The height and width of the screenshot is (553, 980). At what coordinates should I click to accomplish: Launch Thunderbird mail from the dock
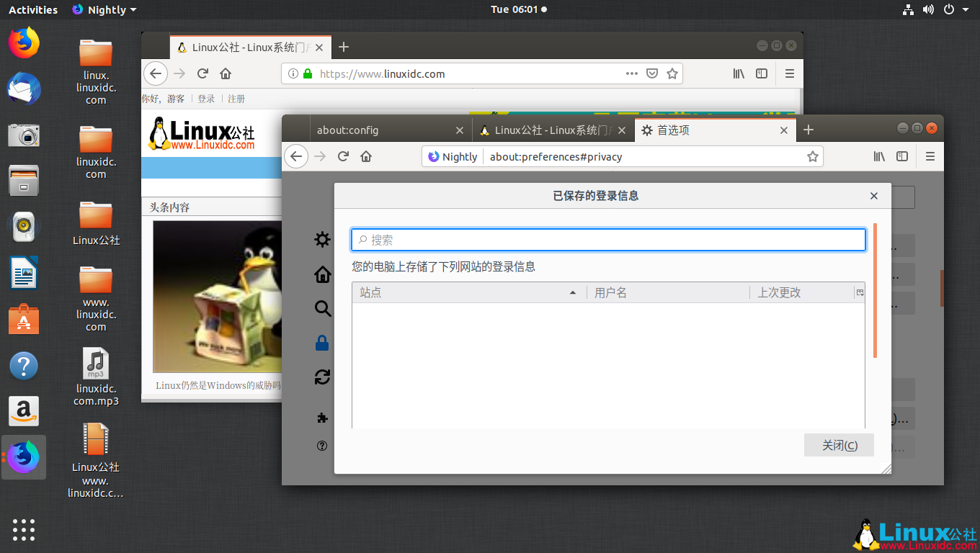coord(24,89)
